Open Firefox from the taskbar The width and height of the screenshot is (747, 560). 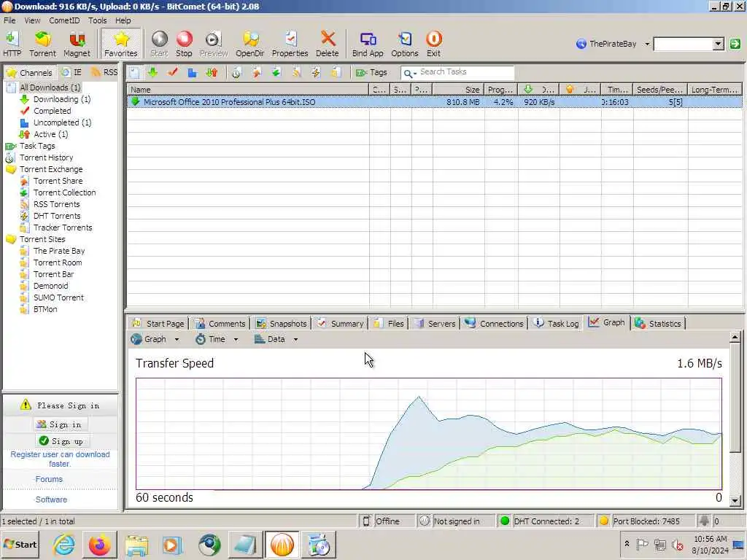tap(99, 545)
